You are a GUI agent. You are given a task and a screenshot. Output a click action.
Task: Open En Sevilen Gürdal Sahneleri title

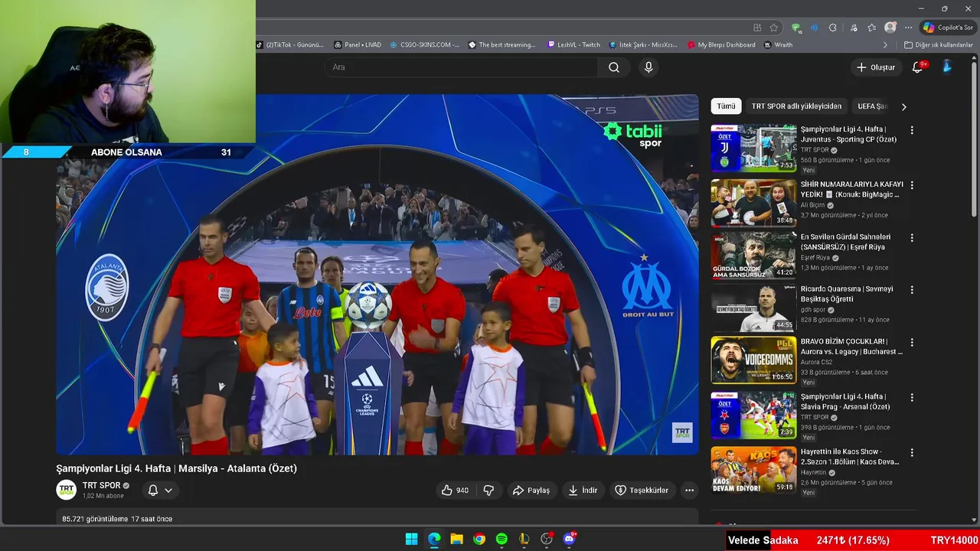pos(845,242)
